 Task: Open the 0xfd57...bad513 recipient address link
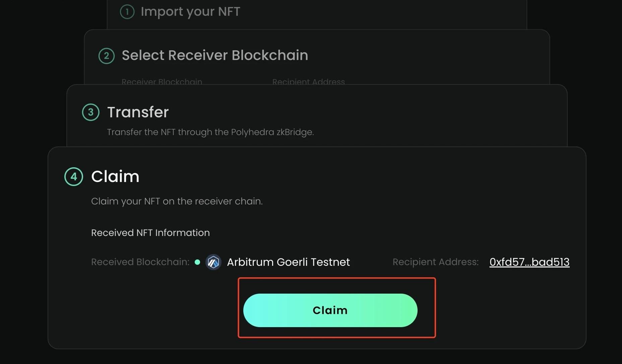pos(529,262)
